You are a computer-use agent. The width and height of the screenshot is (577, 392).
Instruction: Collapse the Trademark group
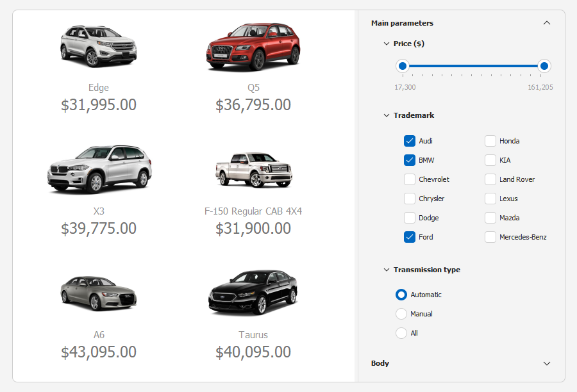coord(387,115)
